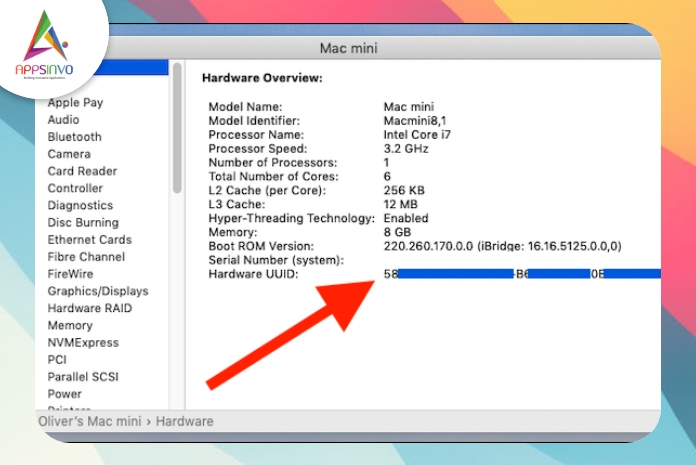Open the Bluetooth section
Image resolution: width=696 pixels, height=465 pixels.
point(75,137)
